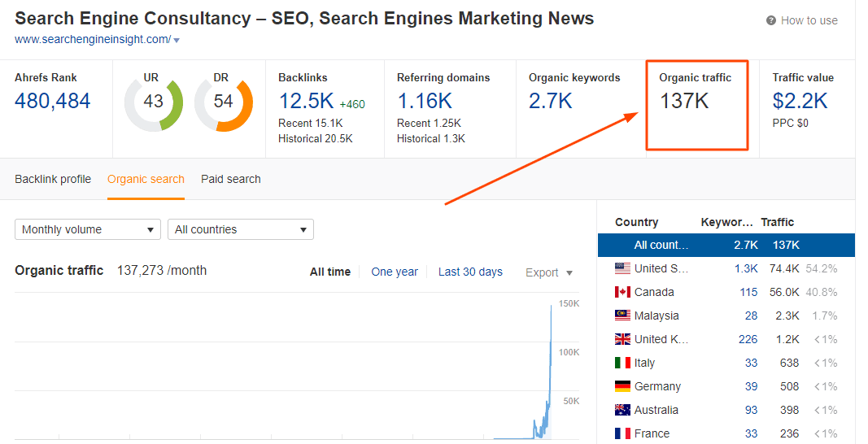Click the Traffic column header
This screenshot has height=444, width=868.
777,222
